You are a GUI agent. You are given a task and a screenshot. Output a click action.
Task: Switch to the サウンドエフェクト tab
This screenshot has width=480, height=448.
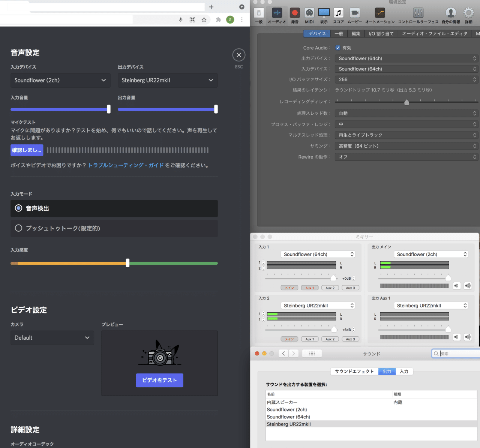[x=354, y=372]
